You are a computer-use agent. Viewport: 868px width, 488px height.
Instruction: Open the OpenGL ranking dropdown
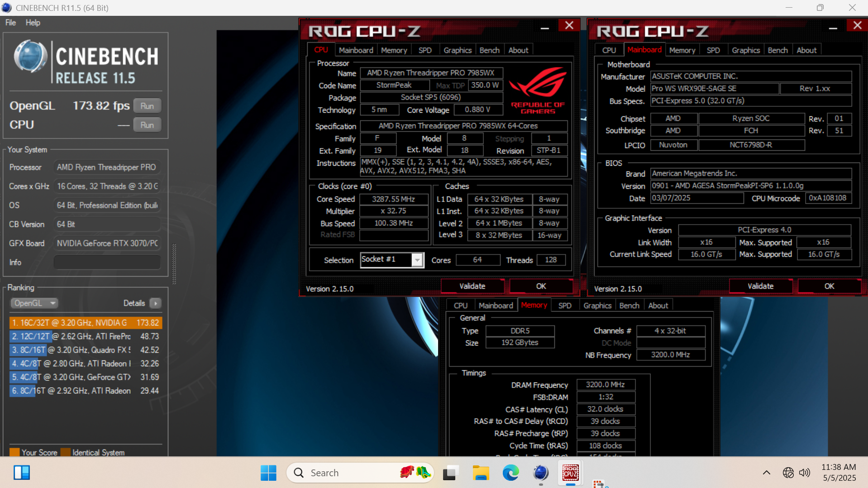point(34,303)
